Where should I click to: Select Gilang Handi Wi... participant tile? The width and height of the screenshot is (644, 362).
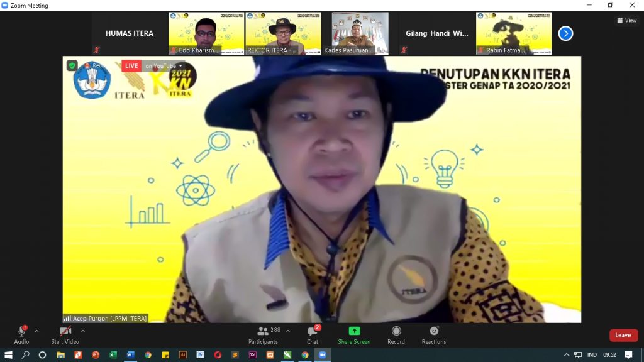(x=436, y=33)
